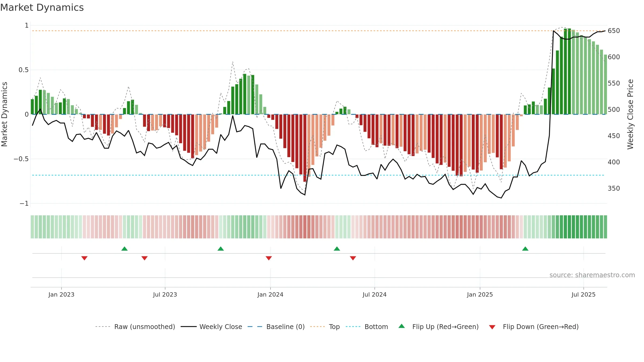Screen dimensions: 644x362
Task: Click the source: sharemaestro.com text
Action: (x=592, y=275)
